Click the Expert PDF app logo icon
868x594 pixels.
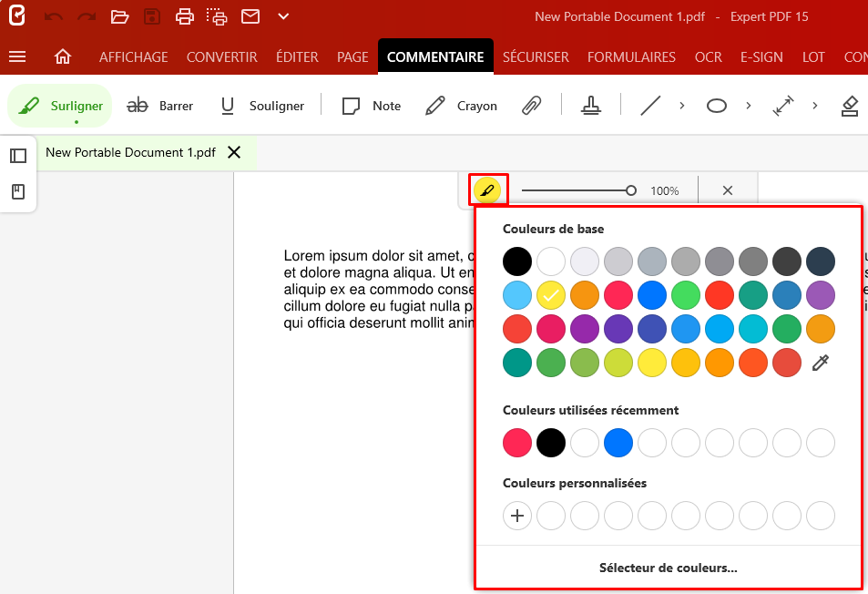tap(17, 16)
